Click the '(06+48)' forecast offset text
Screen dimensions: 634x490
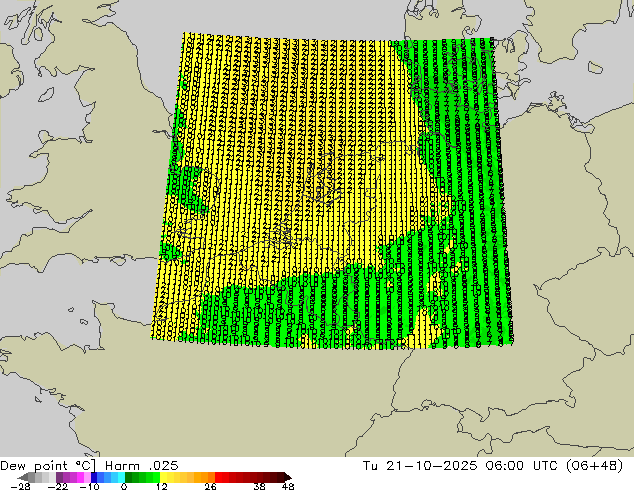(594, 466)
